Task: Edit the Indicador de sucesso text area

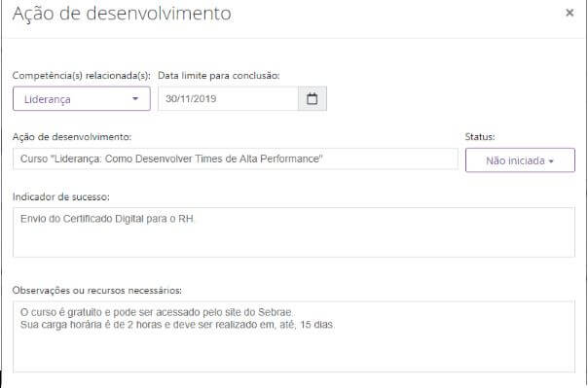Action: pos(294,232)
